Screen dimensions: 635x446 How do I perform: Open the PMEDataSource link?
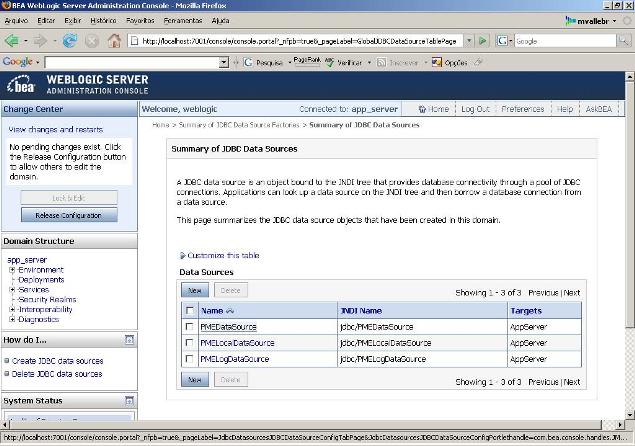point(229,327)
